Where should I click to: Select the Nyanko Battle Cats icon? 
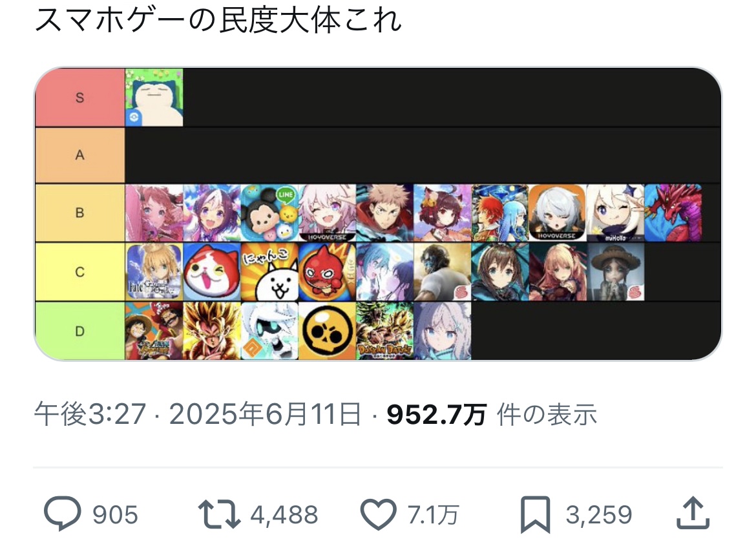click(269, 272)
